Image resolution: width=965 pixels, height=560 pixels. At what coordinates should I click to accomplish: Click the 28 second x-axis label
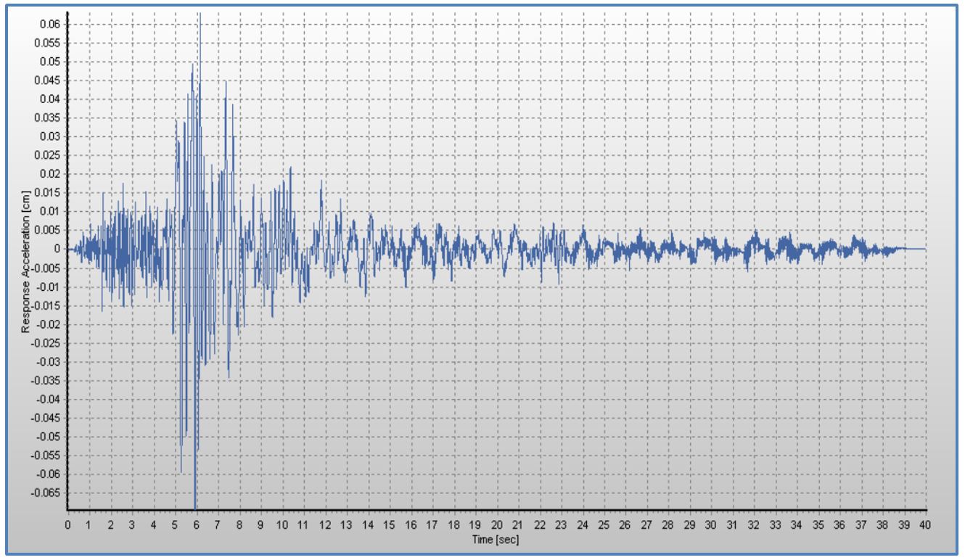pyautogui.click(x=668, y=524)
